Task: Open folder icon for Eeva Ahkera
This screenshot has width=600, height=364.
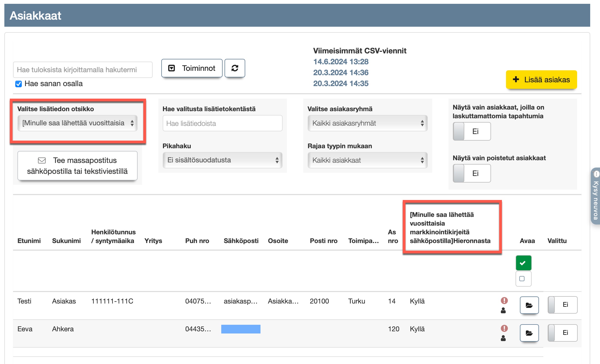Action: pyautogui.click(x=529, y=333)
